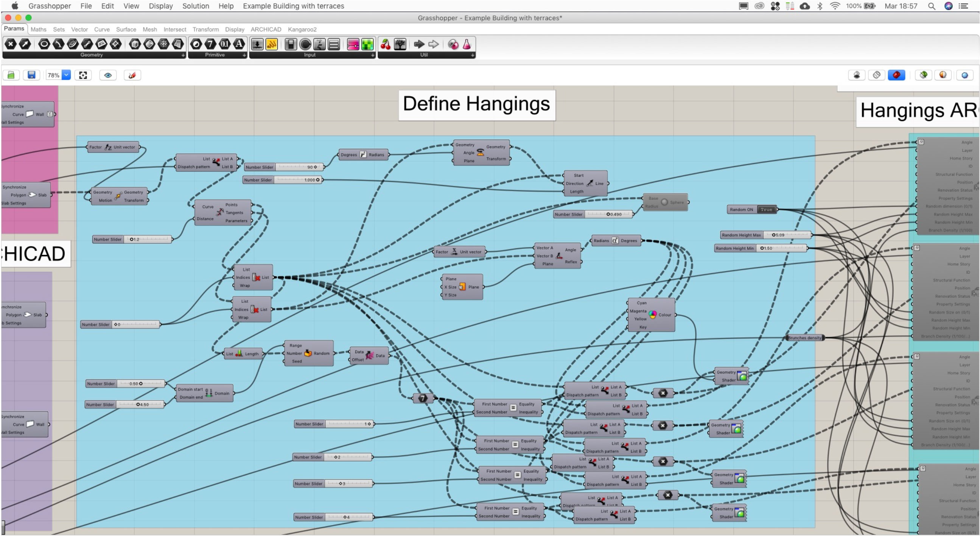
Task: Click the Equality component node icon
Action: [x=514, y=407]
